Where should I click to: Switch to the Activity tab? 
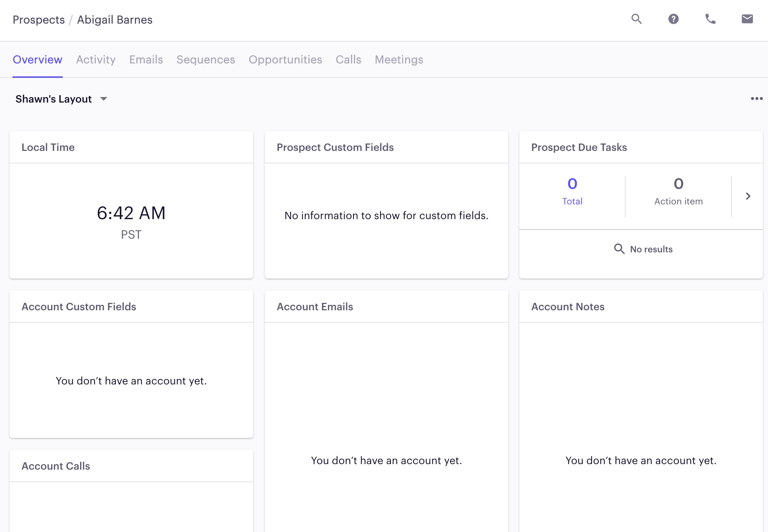[96, 59]
